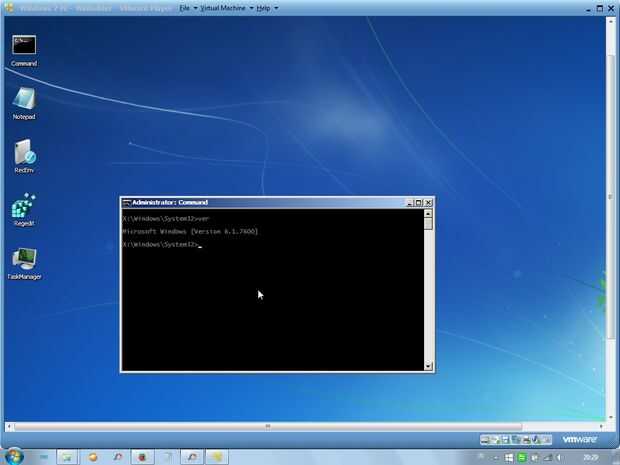
Task: Open the Command desktop shortcut
Action: click(x=24, y=51)
